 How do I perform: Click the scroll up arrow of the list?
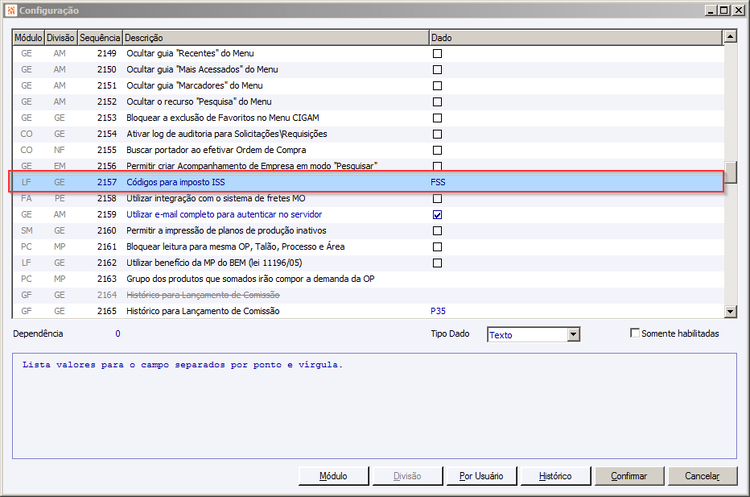pos(730,36)
